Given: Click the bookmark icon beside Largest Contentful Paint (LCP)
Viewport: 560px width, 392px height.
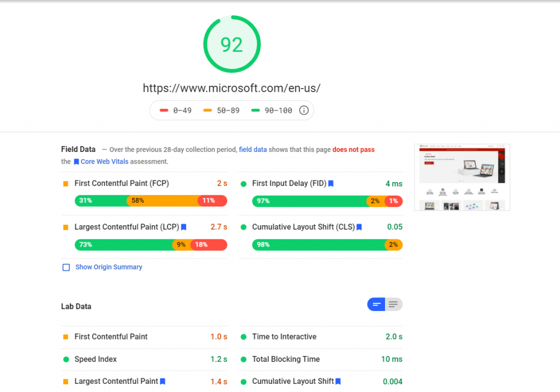Looking at the screenshot, I should (184, 227).
